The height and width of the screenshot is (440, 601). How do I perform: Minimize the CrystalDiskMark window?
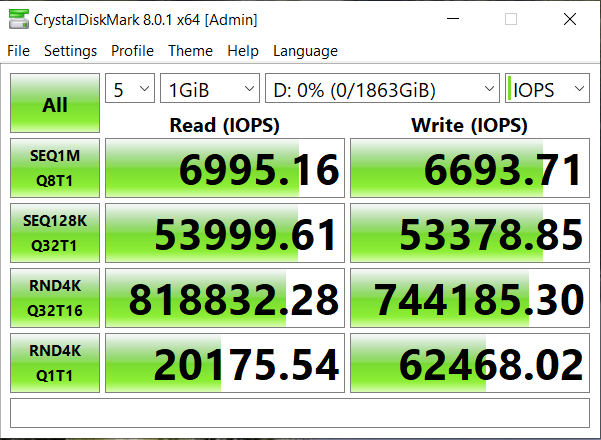453,19
